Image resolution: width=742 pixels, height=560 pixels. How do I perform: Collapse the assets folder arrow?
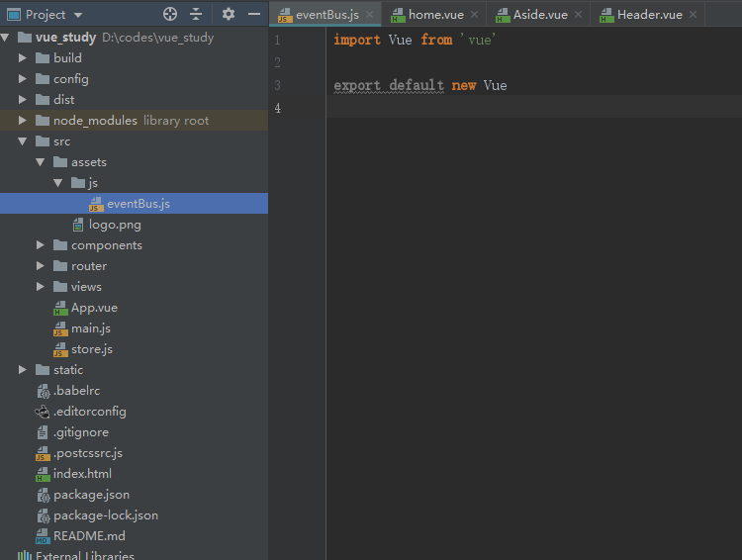point(41,162)
